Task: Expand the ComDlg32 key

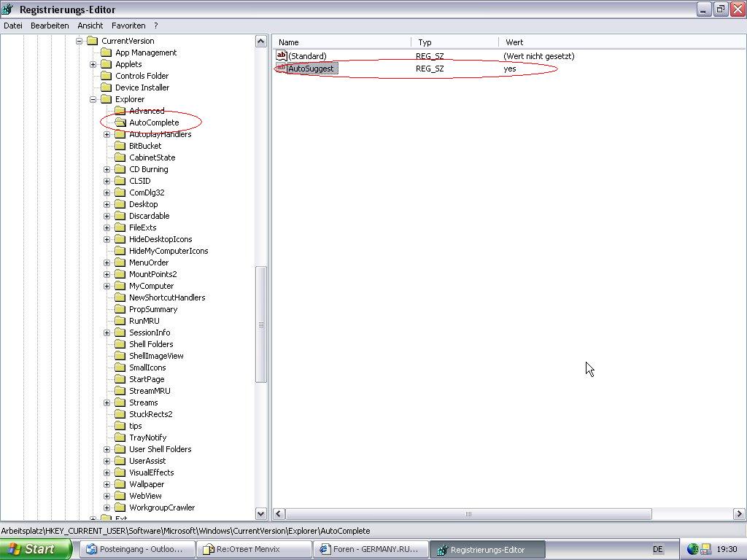Action: click(107, 192)
